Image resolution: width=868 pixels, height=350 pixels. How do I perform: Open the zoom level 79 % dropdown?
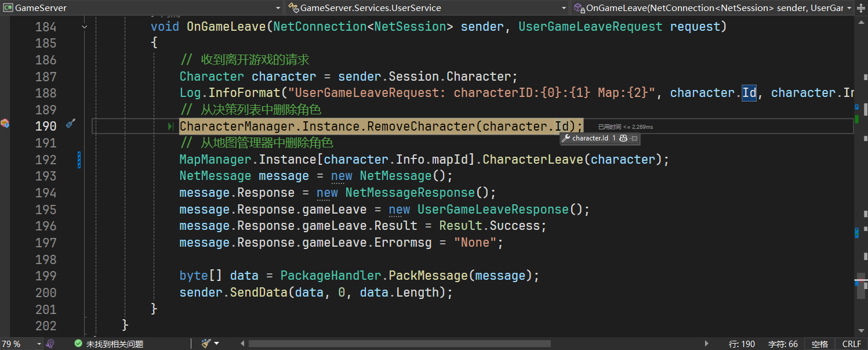click(39, 344)
